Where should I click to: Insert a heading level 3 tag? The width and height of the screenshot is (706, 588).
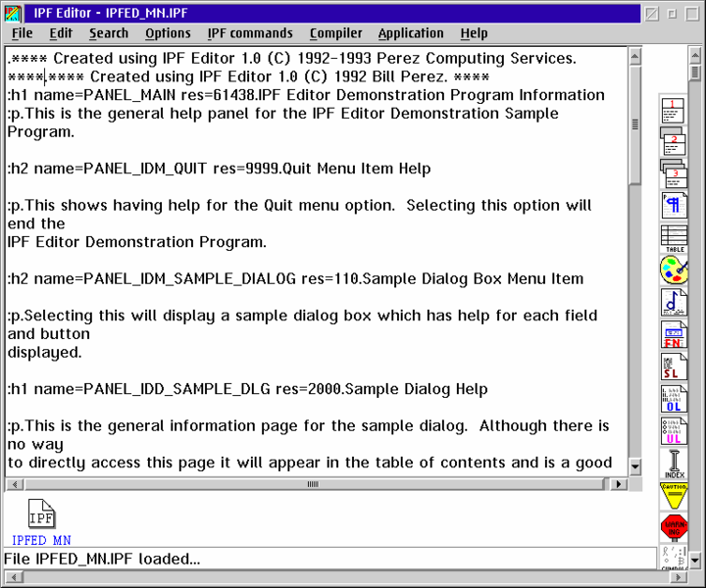[x=674, y=173]
